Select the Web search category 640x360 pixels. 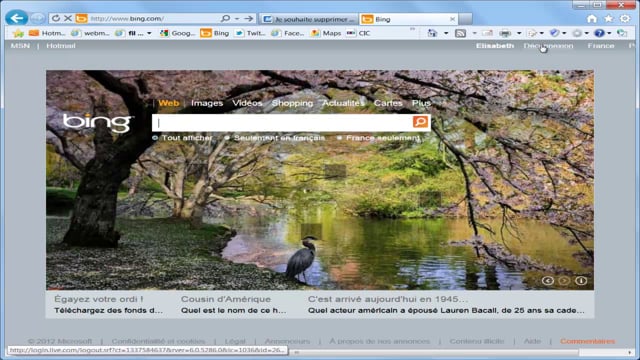click(x=169, y=103)
